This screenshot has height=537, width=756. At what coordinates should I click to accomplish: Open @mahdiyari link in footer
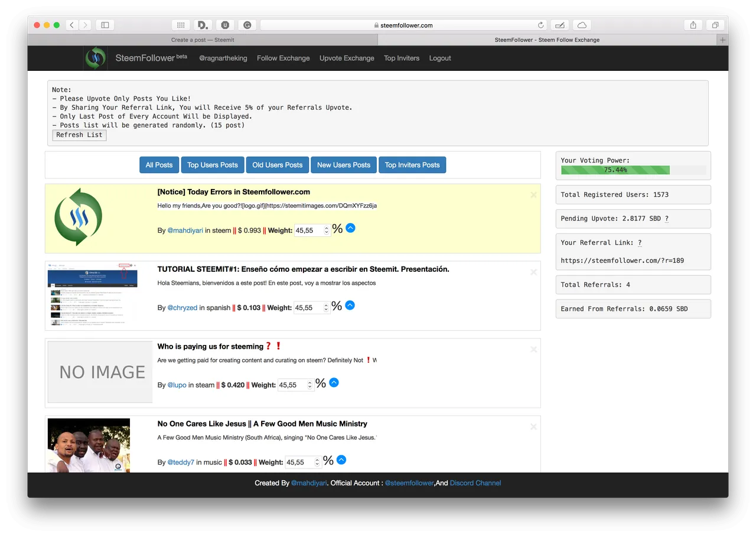pyautogui.click(x=309, y=483)
